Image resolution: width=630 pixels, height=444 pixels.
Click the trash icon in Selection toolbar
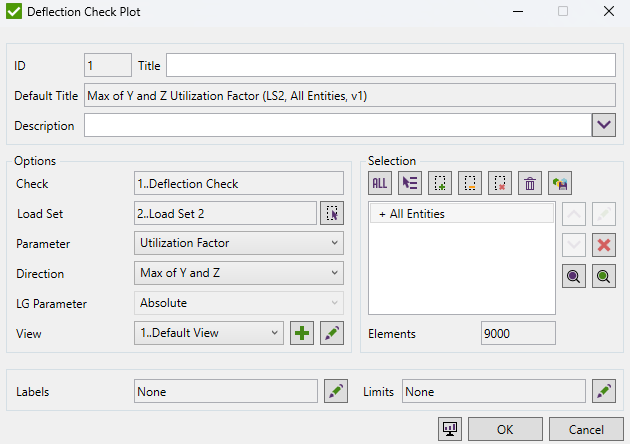click(531, 182)
